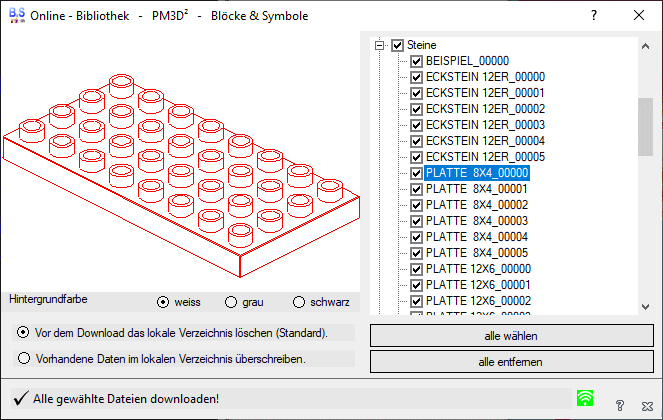Click the 'alle wählen' button
The image size is (663, 420).
click(x=512, y=336)
